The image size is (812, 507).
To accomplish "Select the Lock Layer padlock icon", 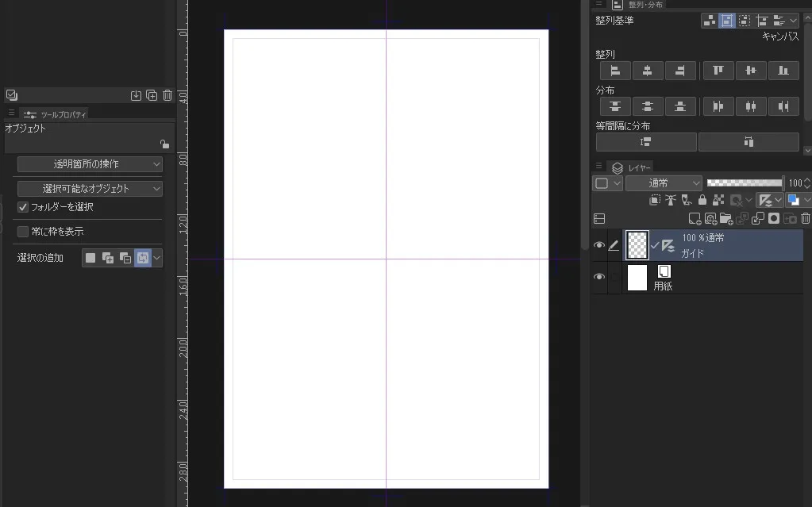I will 702,199.
